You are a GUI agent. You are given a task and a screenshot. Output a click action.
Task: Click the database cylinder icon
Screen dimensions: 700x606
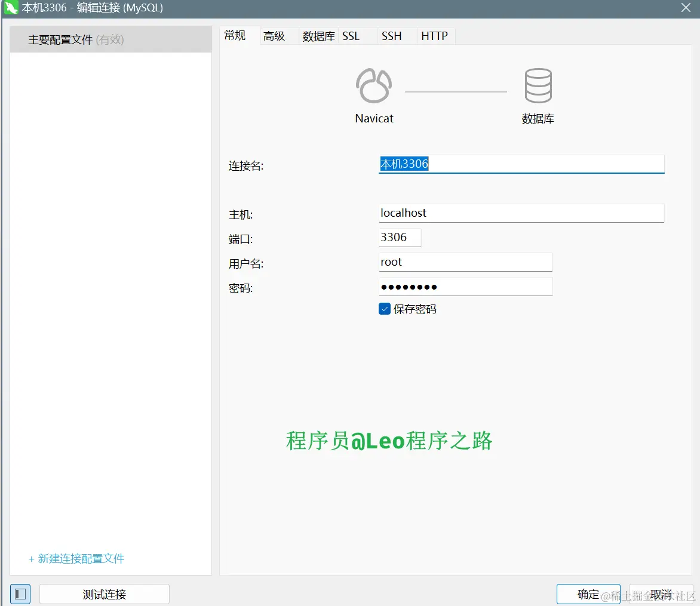point(538,85)
